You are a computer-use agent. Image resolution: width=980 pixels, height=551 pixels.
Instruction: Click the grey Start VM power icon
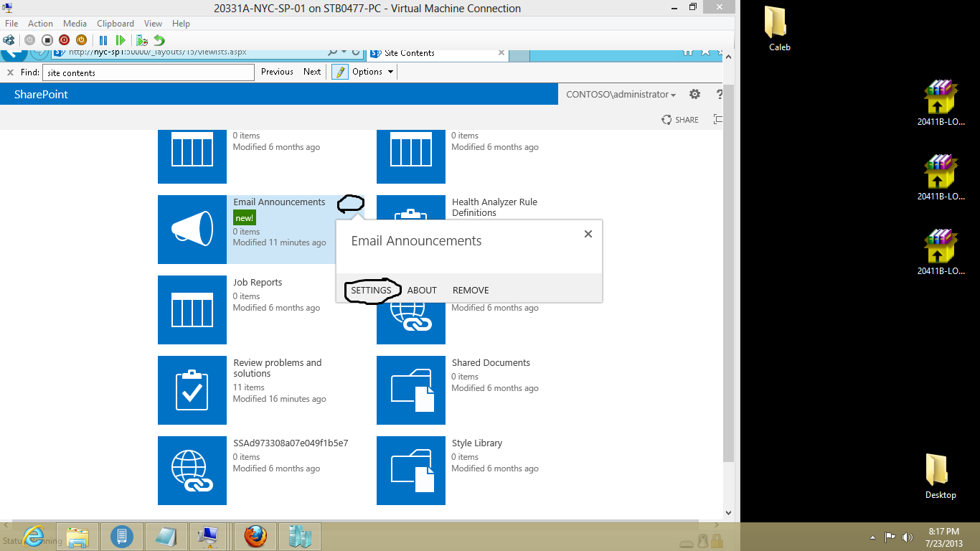(x=29, y=40)
